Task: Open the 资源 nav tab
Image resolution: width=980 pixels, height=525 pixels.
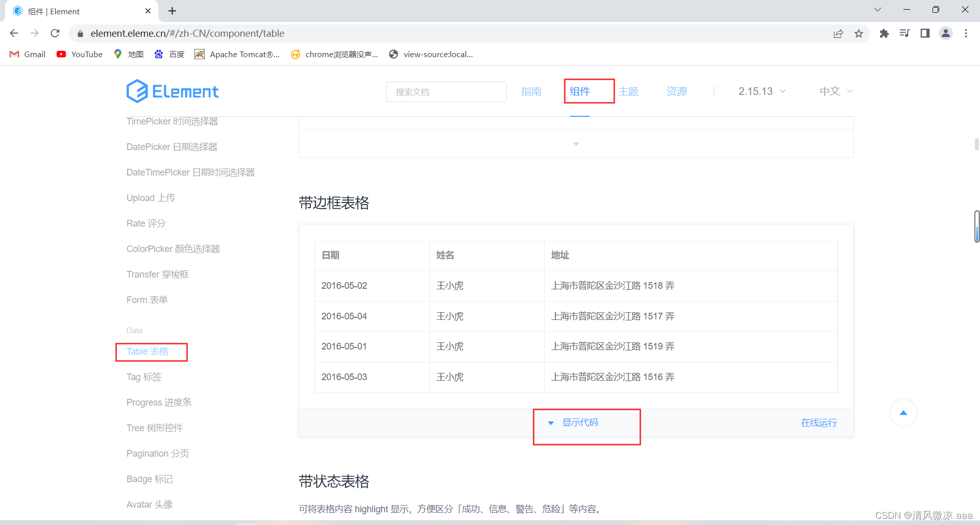Action: [677, 91]
